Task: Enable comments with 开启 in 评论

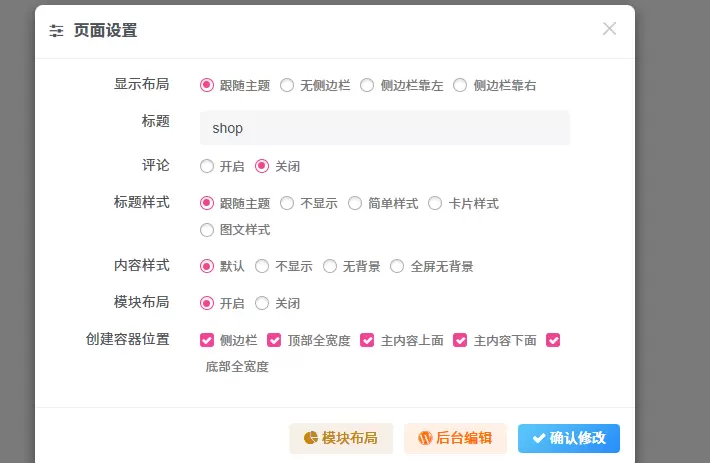Action: pyautogui.click(x=207, y=166)
